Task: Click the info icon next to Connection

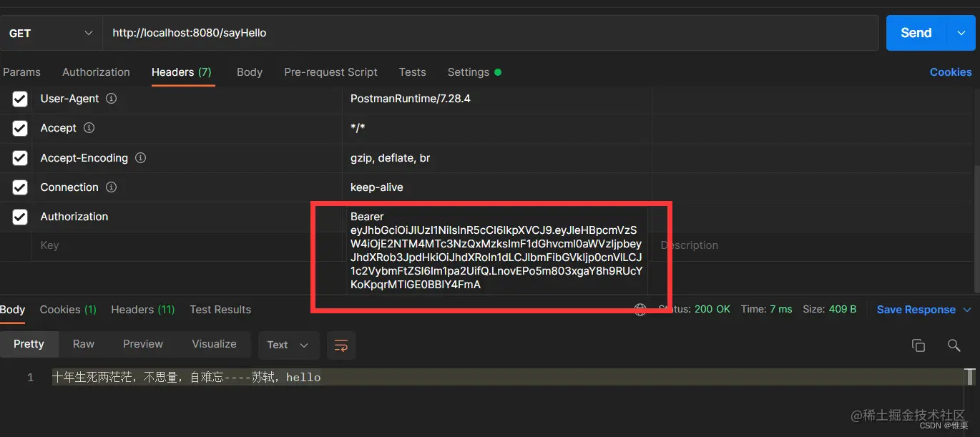Action: click(x=111, y=187)
